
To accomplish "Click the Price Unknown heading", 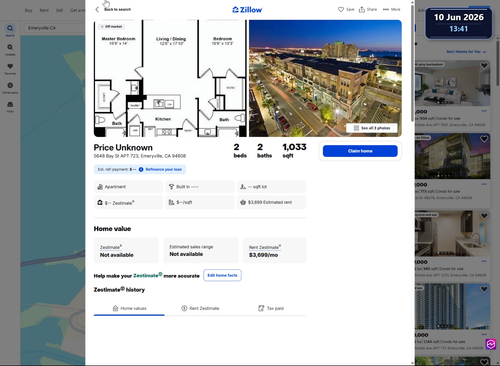I will 123,148.
